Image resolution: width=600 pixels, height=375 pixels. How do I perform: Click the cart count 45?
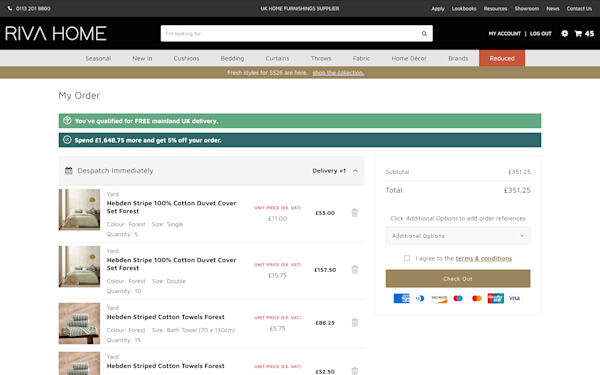589,34
